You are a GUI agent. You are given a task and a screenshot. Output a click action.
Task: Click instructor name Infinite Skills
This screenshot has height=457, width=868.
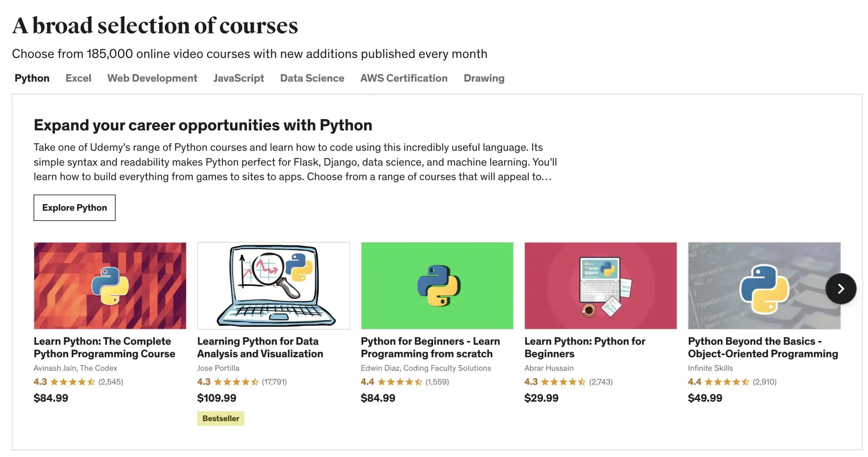[x=710, y=368]
